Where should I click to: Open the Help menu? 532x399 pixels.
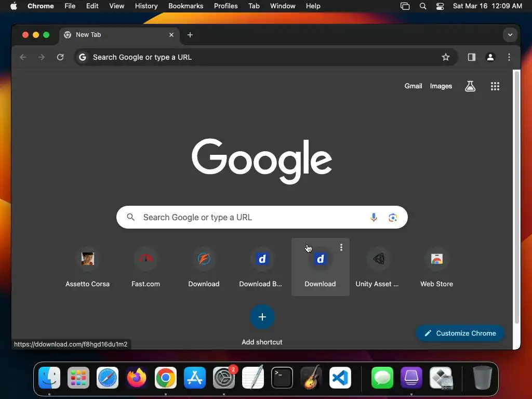point(313,6)
